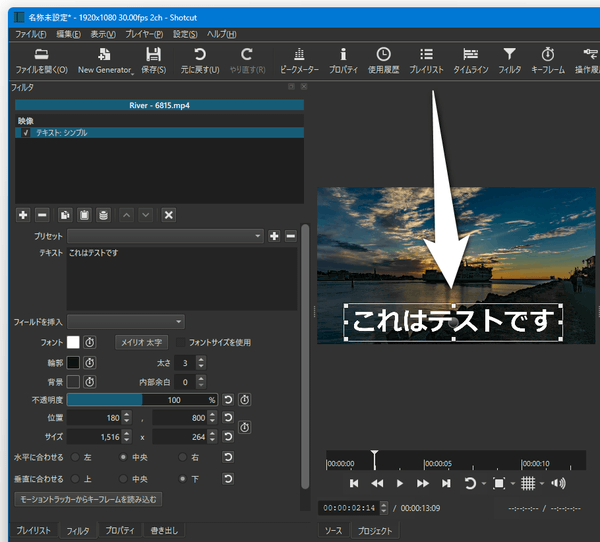Open the 使用履歴 recent panel
Image resolution: width=600 pixels, height=542 pixels.
click(383, 61)
